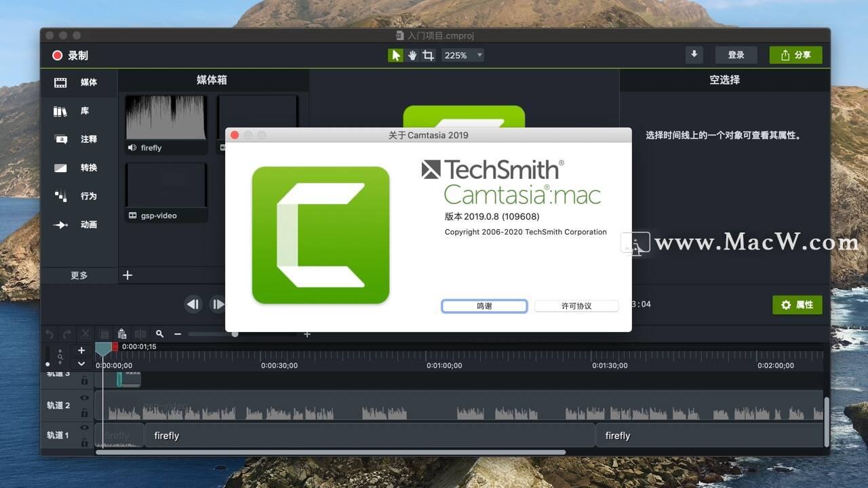Open the 动画 animations tab
The image size is (868, 488).
[79, 225]
